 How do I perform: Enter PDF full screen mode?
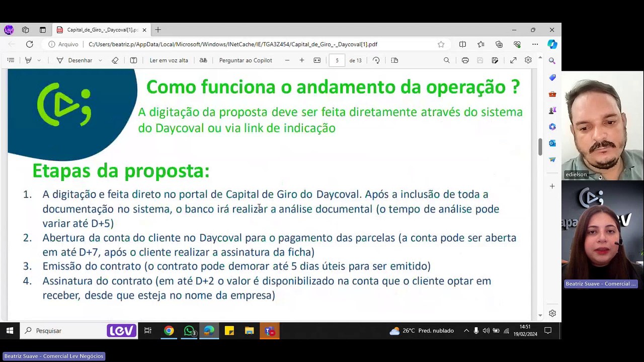click(x=513, y=60)
